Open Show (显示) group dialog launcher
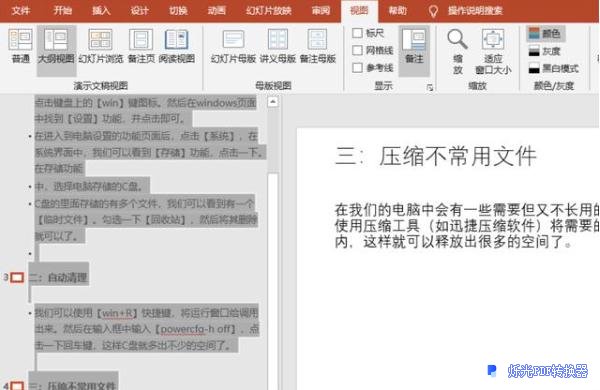This screenshot has width=600, height=390. point(430,88)
